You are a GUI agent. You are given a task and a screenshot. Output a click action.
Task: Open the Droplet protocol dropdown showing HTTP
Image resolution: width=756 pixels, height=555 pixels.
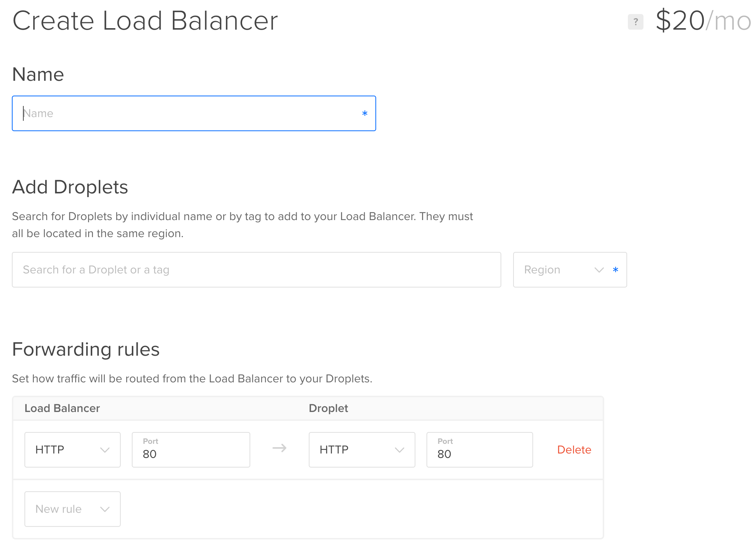point(362,449)
